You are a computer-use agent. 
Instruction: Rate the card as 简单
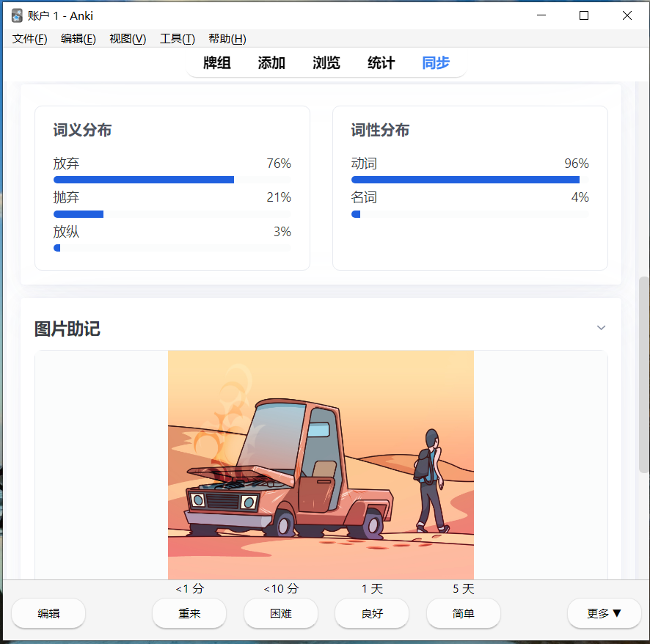coord(464,613)
